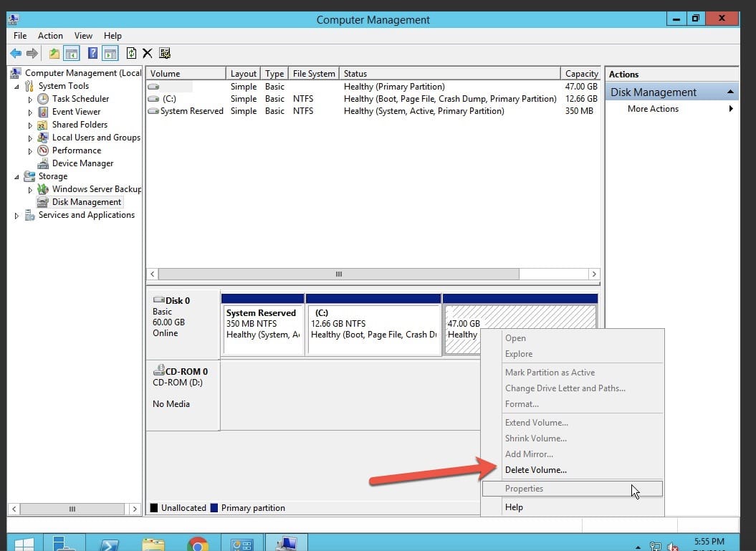This screenshot has width=756, height=551.
Task: Toggle Show/Hide Console Tree toolbar button
Action: pyautogui.click(x=72, y=53)
